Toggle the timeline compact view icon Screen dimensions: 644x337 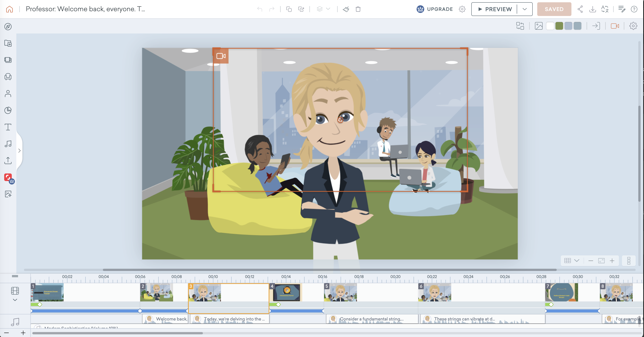click(628, 261)
